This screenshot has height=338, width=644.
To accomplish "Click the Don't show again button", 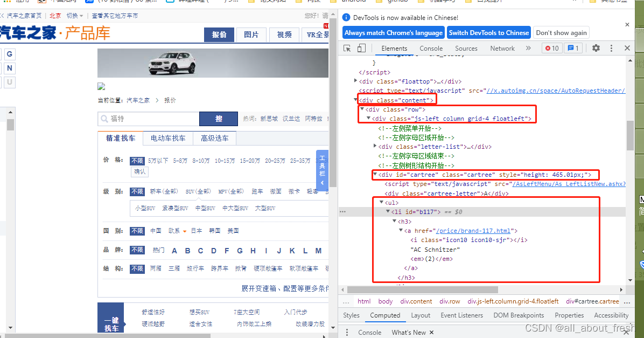I will [561, 32].
